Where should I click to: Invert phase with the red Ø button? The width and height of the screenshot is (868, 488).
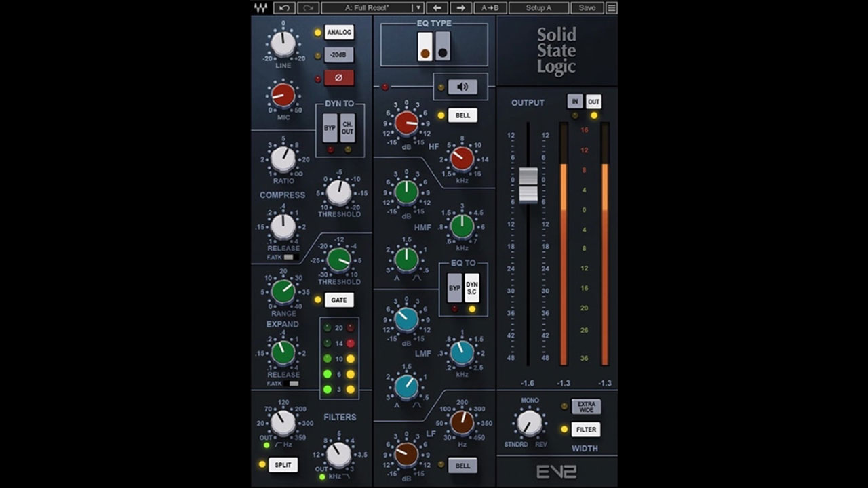pyautogui.click(x=339, y=78)
